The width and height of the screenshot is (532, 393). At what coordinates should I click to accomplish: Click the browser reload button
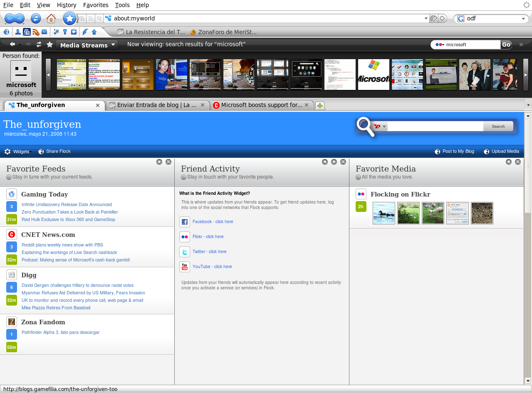pos(36,18)
